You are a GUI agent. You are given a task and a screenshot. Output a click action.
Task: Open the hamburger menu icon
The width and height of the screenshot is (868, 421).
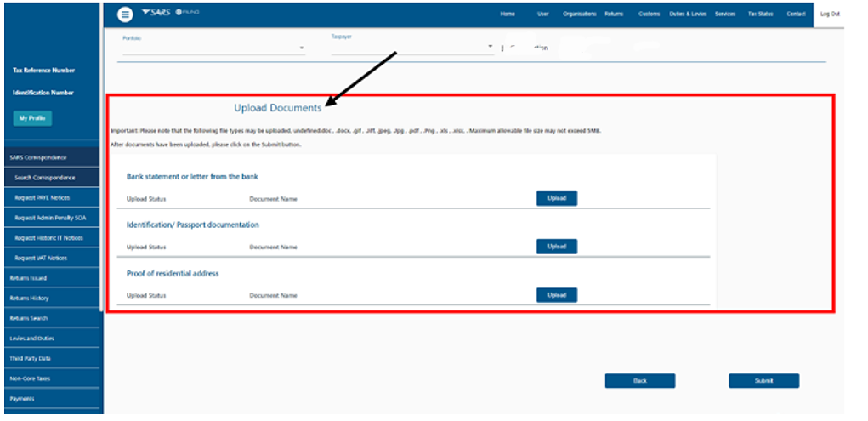[125, 14]
